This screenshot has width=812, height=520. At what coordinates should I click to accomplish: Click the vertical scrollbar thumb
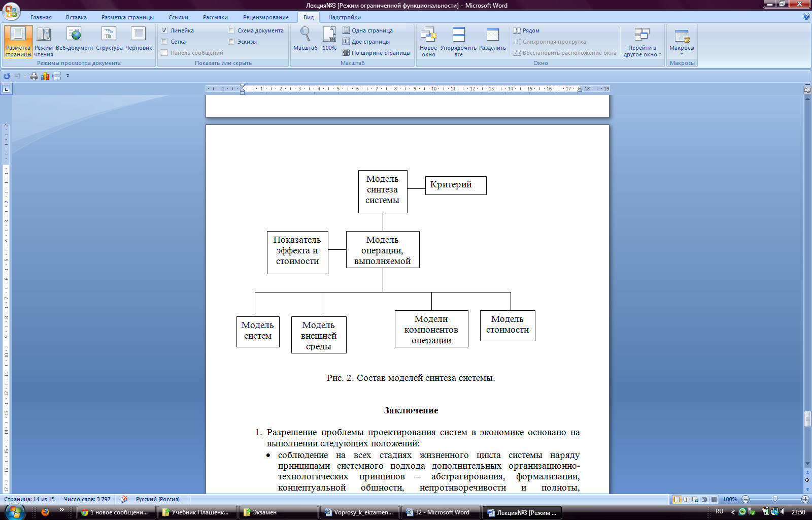pos(807,418)
